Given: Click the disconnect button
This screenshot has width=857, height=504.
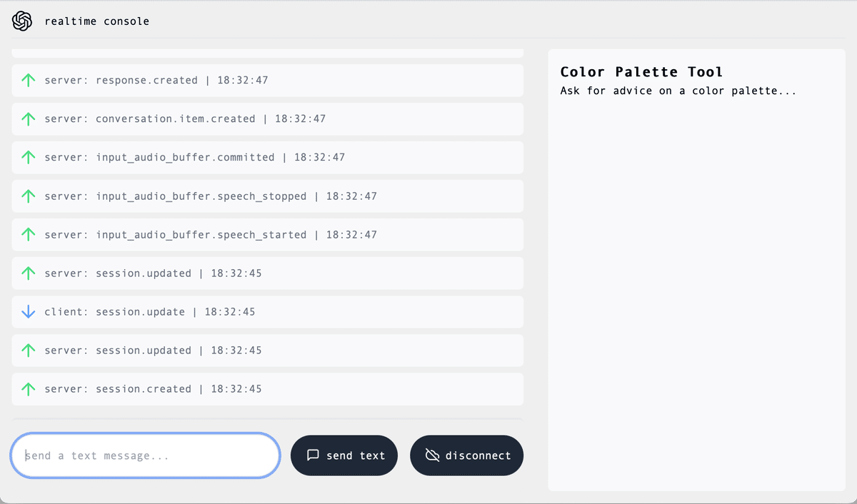Looking at the screenshot, I should [x=466, y=455].
